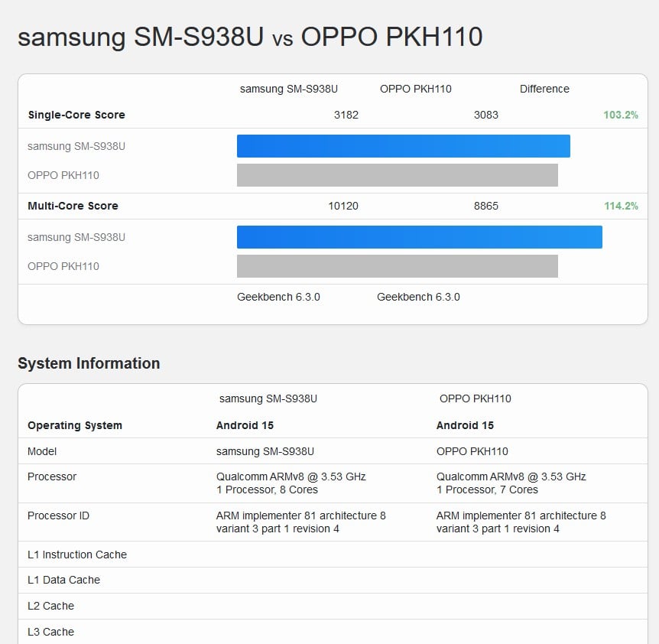
Task: Click the Processor ID row label
Action: 58,516
